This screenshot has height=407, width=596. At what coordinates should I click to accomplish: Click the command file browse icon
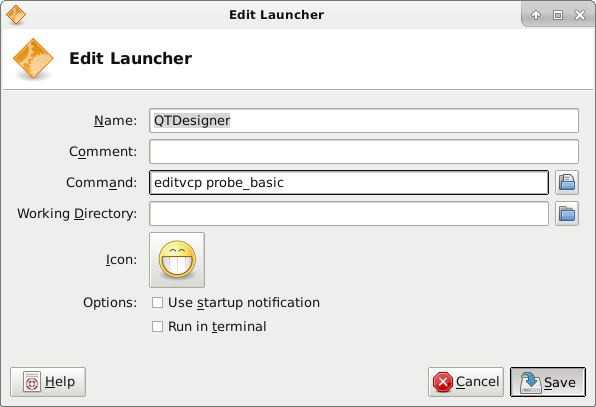point(567,182)
